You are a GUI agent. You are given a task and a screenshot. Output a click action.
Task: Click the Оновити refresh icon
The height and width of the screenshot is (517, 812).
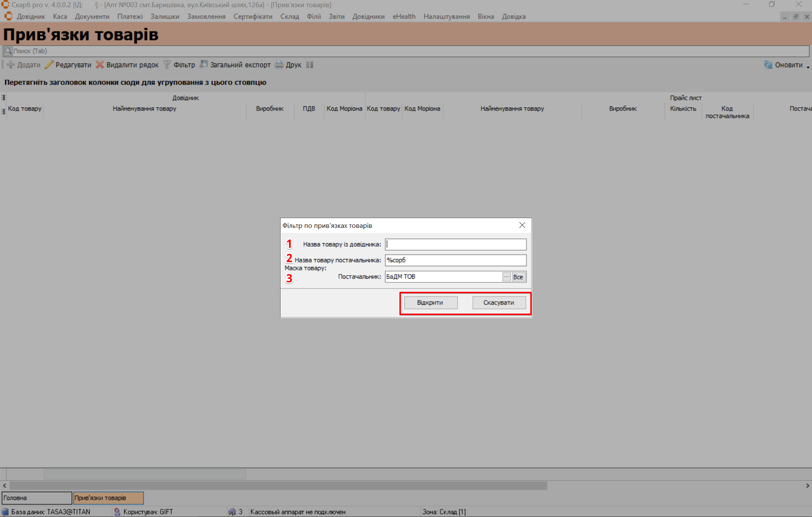768,65
